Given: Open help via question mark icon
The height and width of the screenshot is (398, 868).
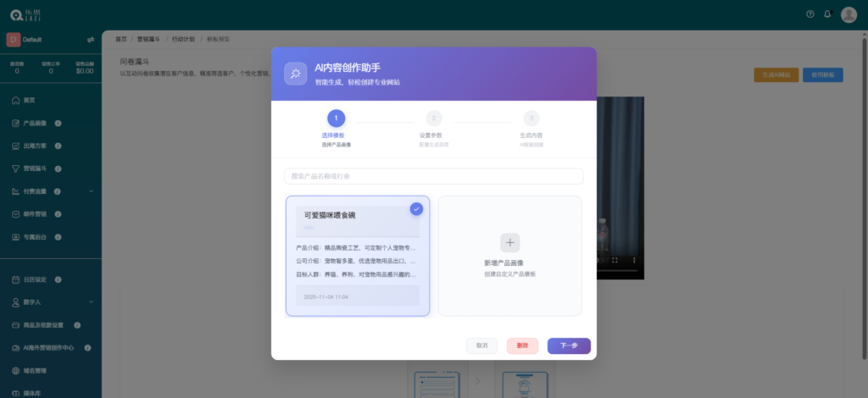Looking at the screenshot, I should pyautogui.click(x=810, y=14).
